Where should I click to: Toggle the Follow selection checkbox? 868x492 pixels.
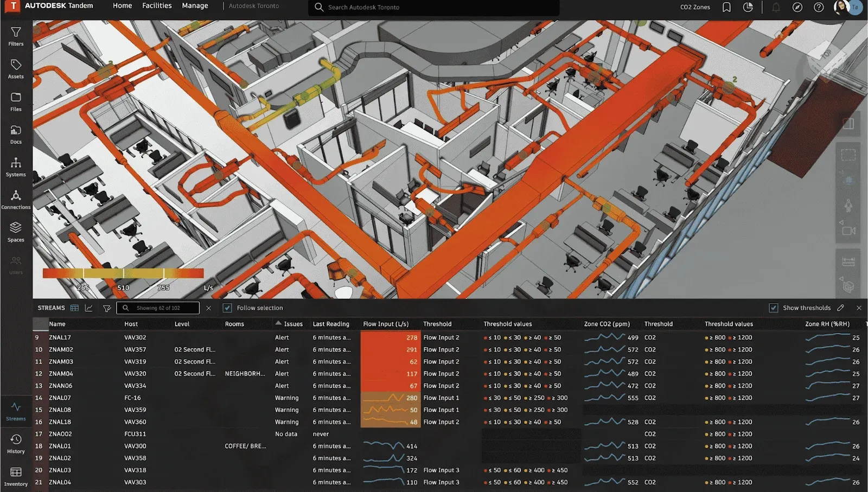tap(227, 308)
